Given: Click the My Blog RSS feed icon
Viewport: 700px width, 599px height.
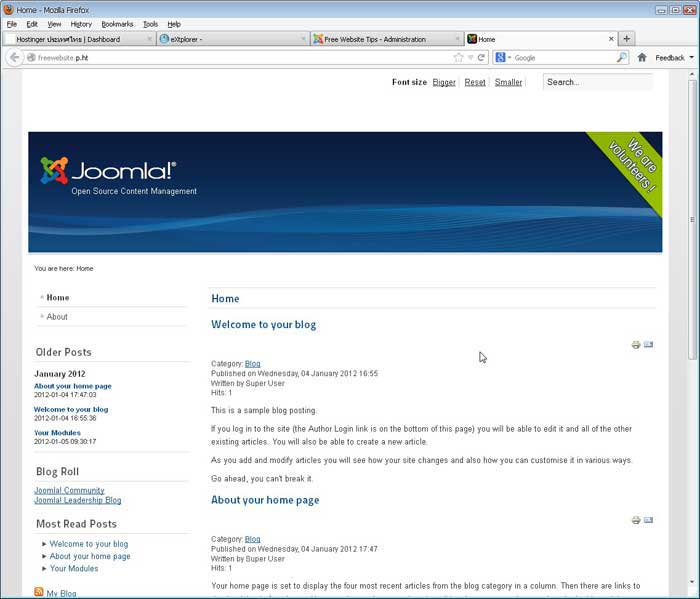Looking at the screenshot, I should 39,592.
